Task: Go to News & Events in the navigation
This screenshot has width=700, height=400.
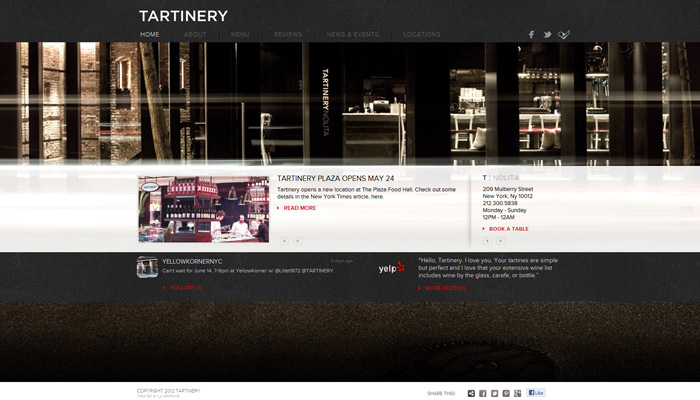Action: pos(353,34)
